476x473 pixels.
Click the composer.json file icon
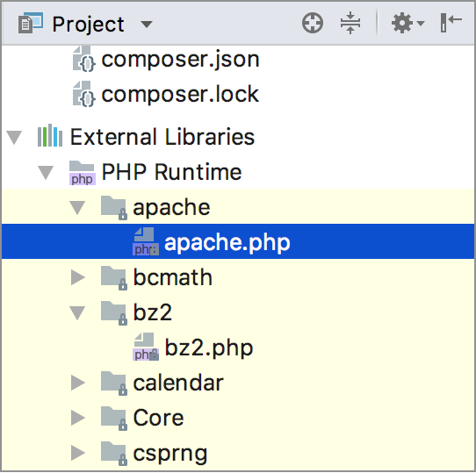click(x=83, y=59)
